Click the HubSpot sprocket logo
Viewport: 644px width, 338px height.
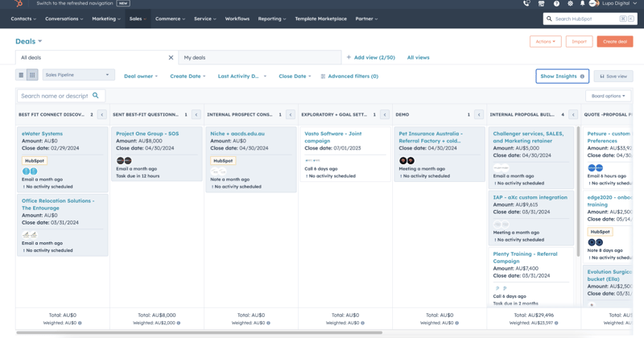[x=19, y=4]
